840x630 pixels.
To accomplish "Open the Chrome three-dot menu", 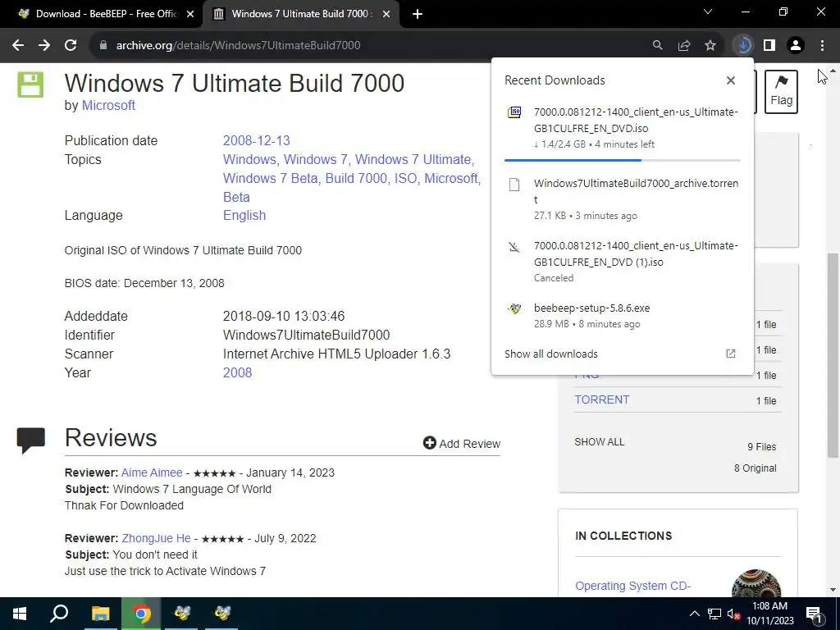I will (x=822, y=46).
